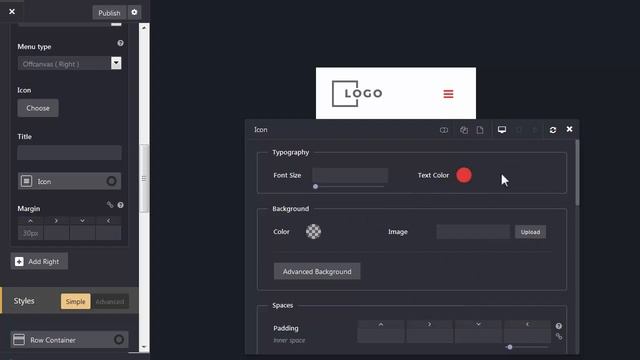
Task: Click the Choose icon button
Action: tap(38, 108)
